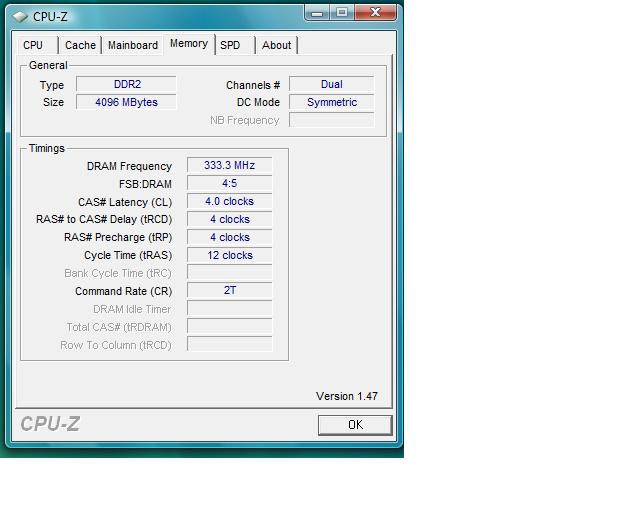Click the Dual channels field

tap(331, 84)
